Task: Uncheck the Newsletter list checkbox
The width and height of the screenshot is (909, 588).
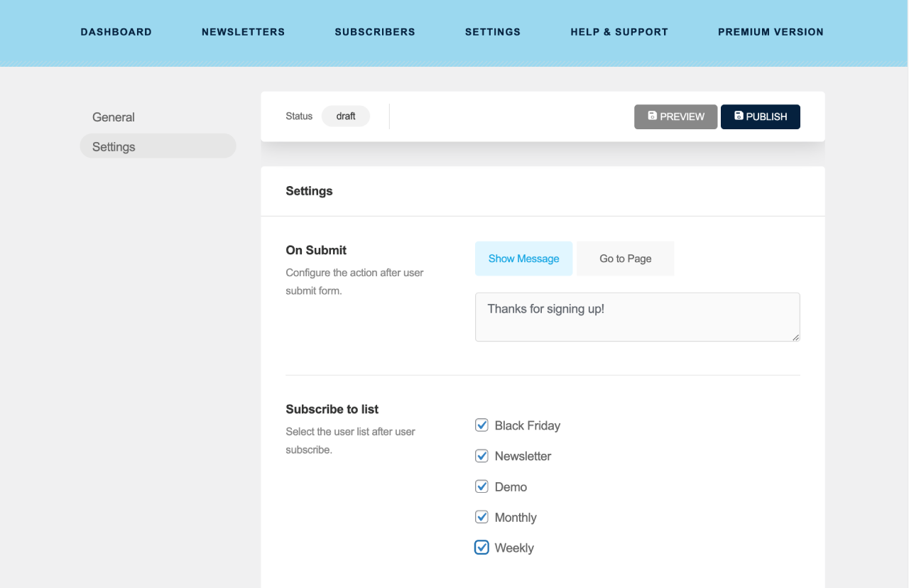Action: [x=481, y=456]
